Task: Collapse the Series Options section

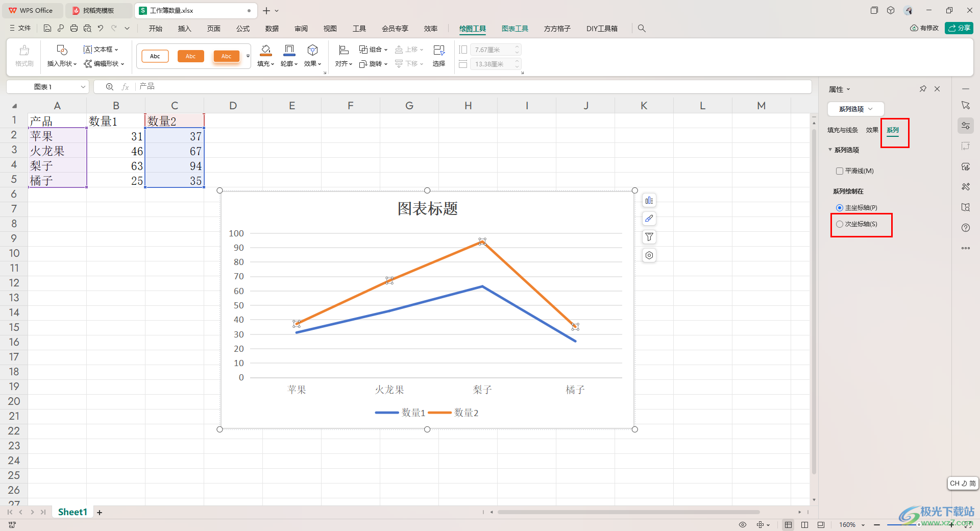Action: (x=830, y=150)
